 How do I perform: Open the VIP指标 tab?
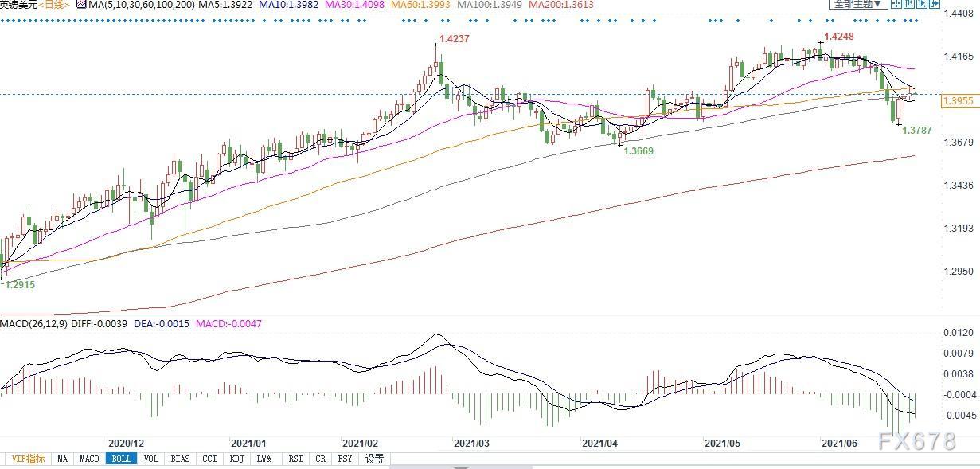point(27,459)
